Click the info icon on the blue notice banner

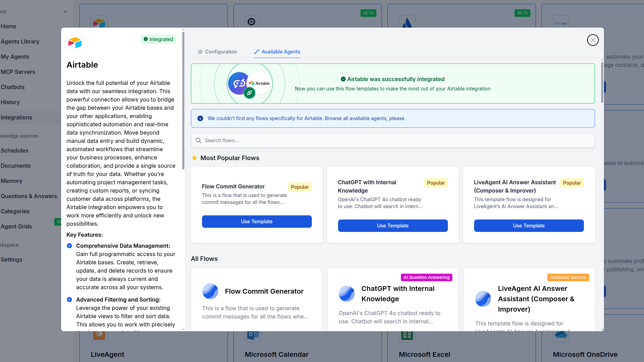200,118
